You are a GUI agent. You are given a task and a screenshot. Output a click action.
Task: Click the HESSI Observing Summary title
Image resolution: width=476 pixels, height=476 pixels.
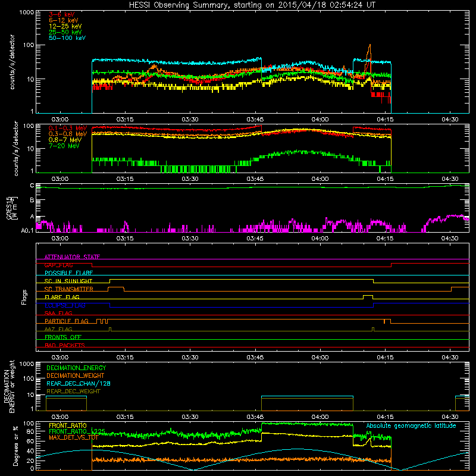[252, 5]
